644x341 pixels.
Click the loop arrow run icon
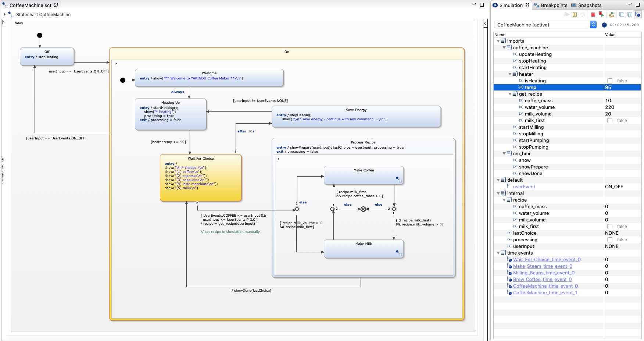pyautogui.click(x=611, y=15)
